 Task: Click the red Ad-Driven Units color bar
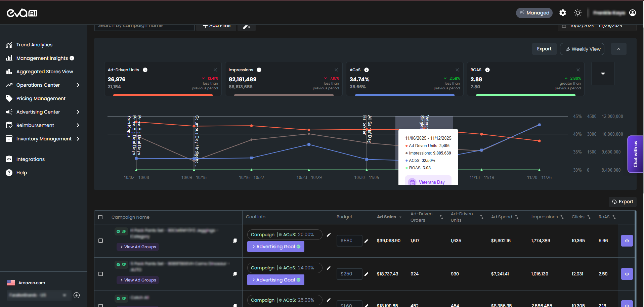tap(163, 95)
